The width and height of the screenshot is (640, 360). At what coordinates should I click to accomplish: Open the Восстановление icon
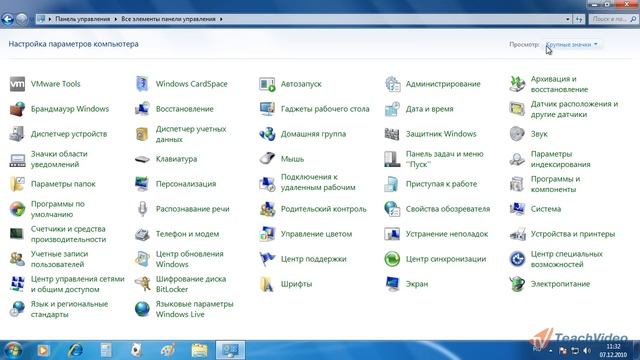(x=142, y=109)
